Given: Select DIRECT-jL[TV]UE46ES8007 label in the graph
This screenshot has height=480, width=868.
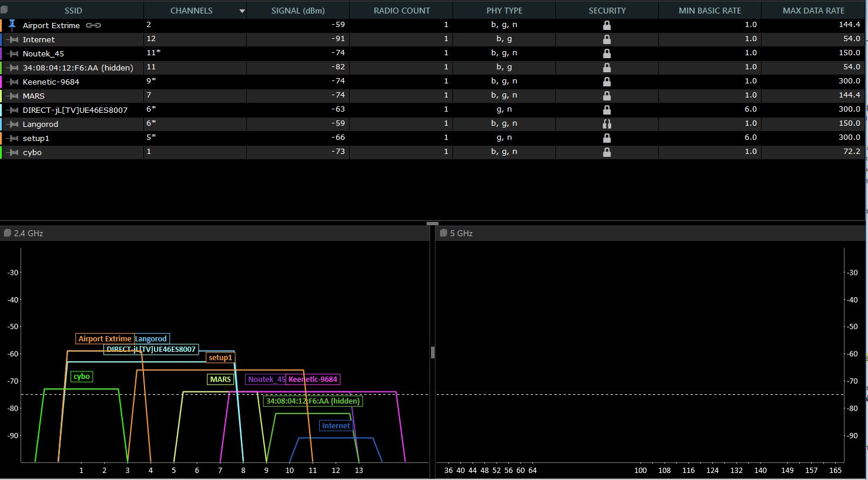Looking at the screenshot, I should [151, 349].
